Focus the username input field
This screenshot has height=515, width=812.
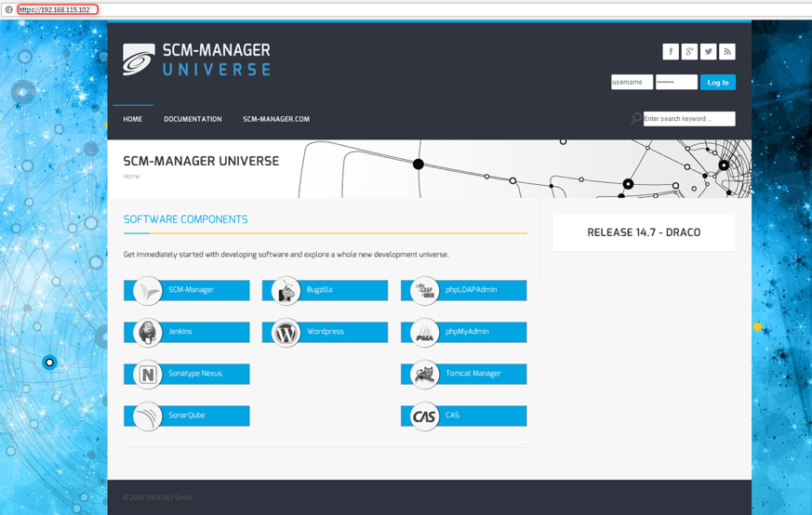pyautogui.click(x=632, y=82)
